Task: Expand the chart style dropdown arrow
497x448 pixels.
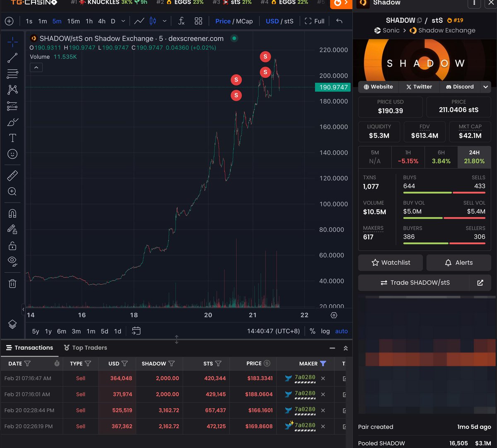Action: [164, 21]
